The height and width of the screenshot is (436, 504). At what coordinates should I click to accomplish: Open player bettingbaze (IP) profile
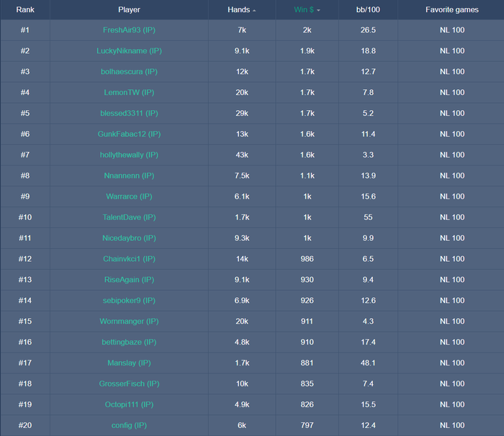coord(129,342)
